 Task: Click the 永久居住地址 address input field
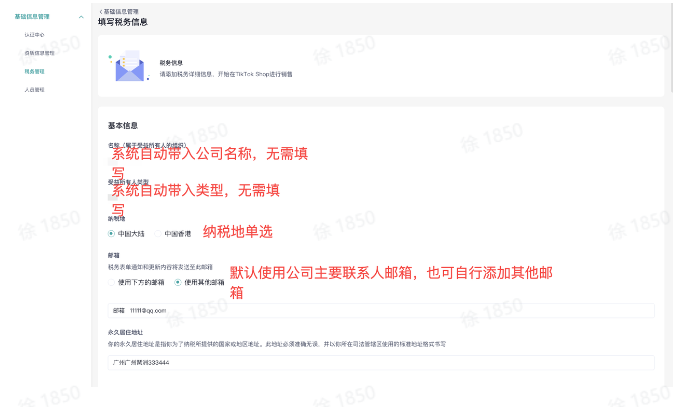click(380, 362)
